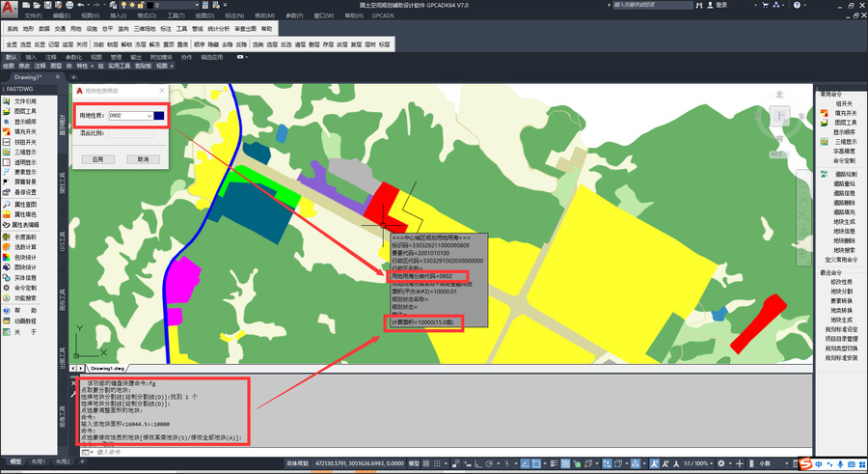This screenshot has height=474, width=868.
Task: Click the dark blue color swatch beside 用地性质
Action: (x=159, y=115)
